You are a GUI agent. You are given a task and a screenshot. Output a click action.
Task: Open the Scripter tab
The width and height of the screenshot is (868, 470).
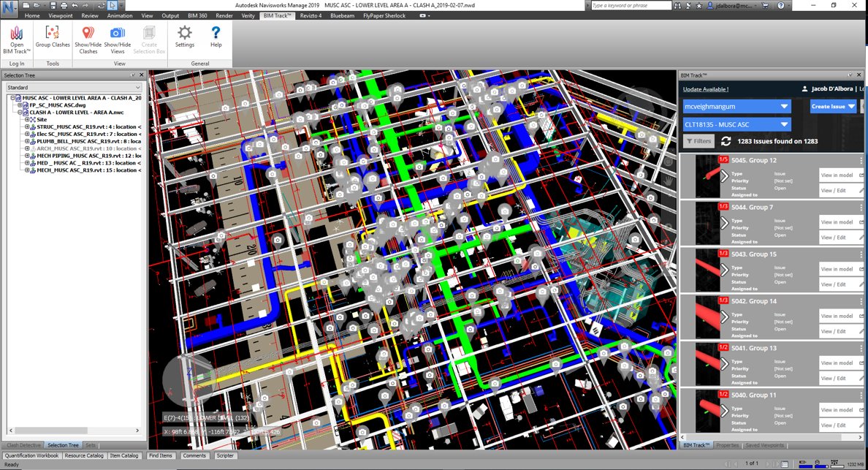(x=225, y=455)
